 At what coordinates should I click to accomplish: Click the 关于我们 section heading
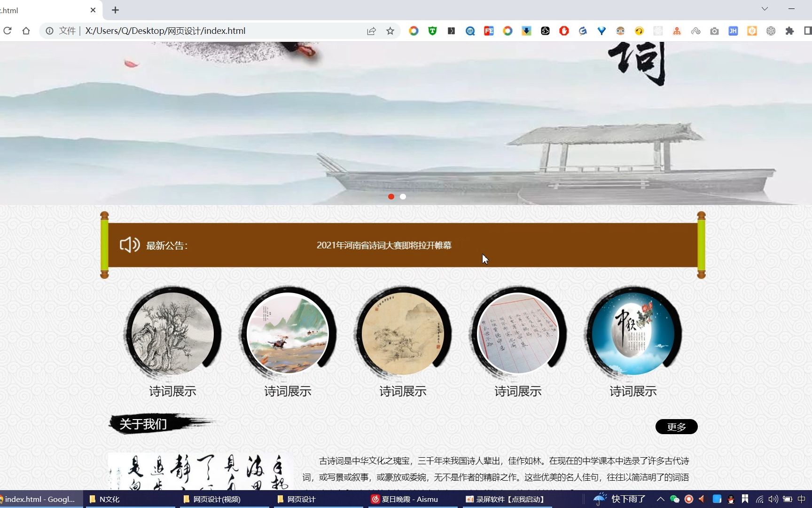tap(143, 424)
